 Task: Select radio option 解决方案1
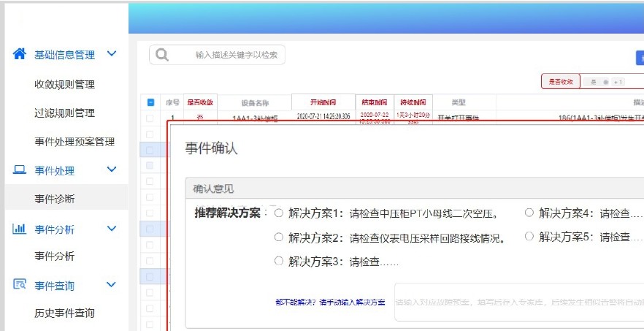point(278,213)
